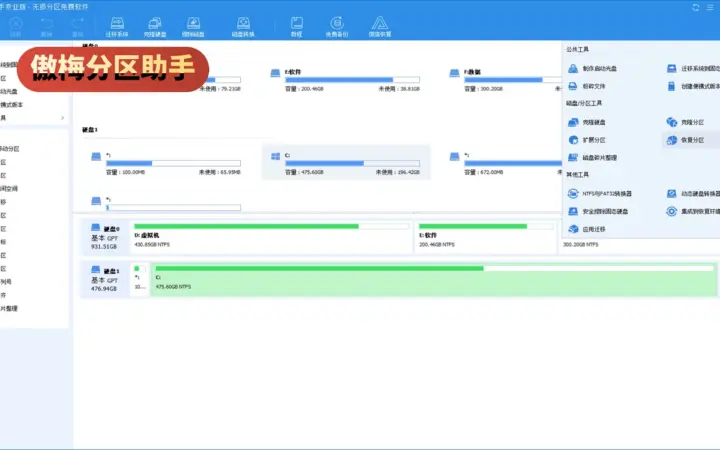This screenshot has width=720, height=450.
Task: Open the 教程 toolbar icon
Action: (x=297, y=27)
